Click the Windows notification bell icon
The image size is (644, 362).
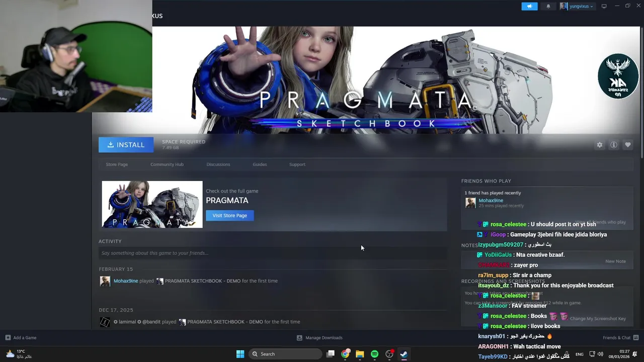pyautogui.click(x=635, y=354)
